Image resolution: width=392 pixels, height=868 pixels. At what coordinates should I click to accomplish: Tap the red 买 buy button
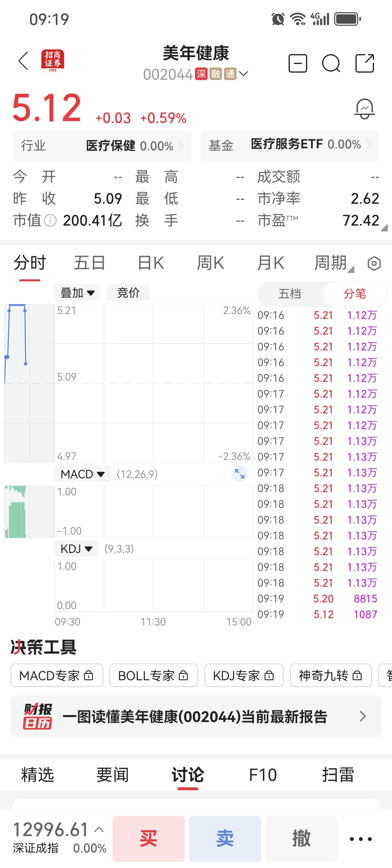[148, 838]
